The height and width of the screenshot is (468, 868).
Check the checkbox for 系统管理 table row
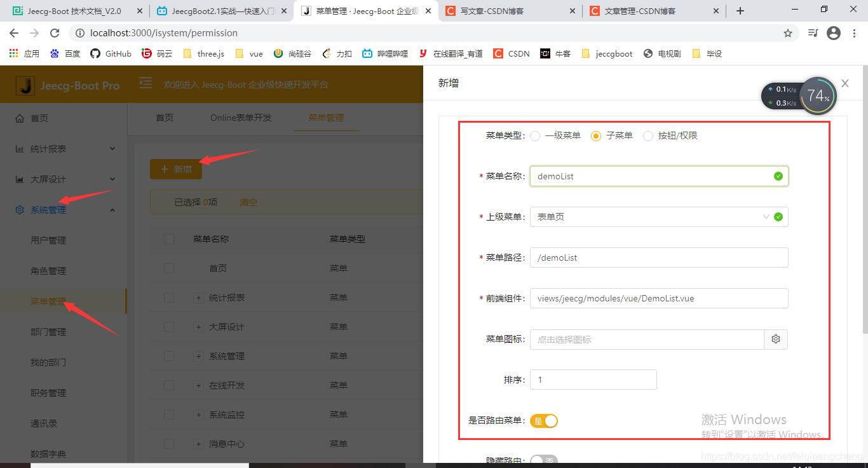pyautogui.click(x=169, y=356)
